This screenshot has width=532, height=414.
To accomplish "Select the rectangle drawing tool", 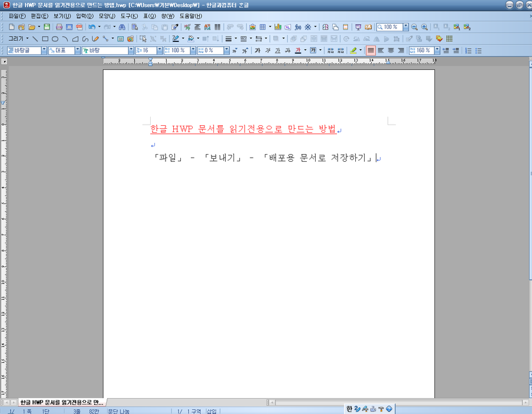I will tap(45, 39).
